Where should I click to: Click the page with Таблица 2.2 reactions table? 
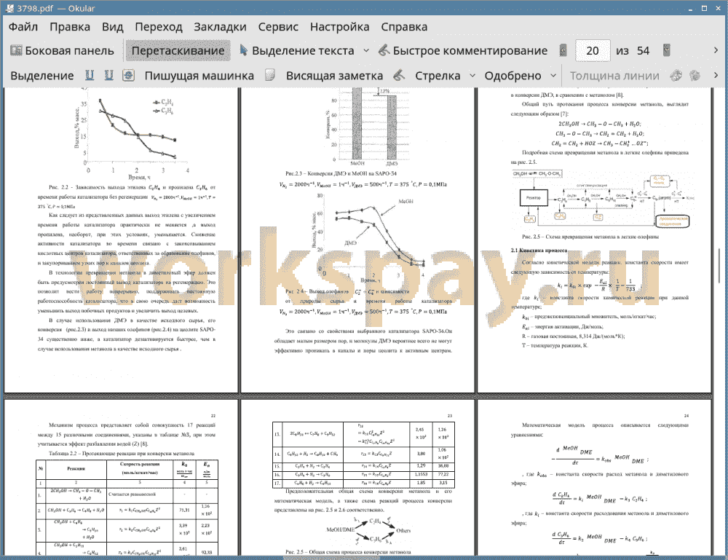coord(121,477)
